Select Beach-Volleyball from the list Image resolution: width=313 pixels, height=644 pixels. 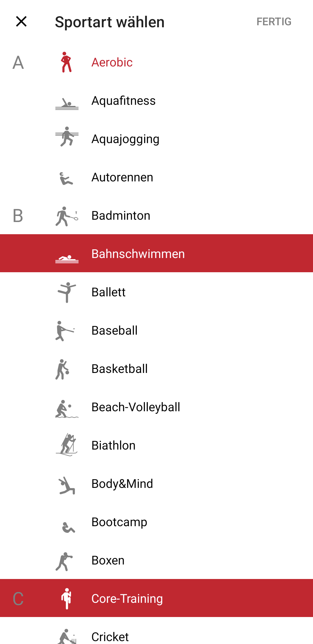156,407
